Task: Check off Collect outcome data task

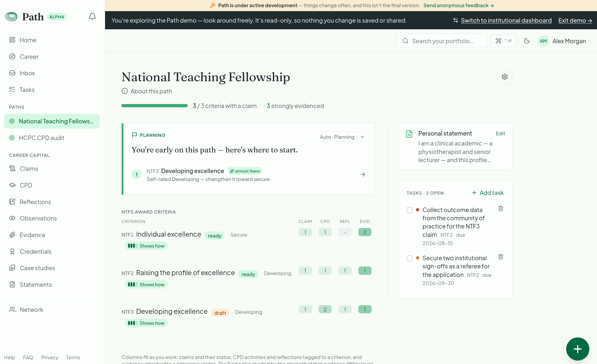Action: [410, 210]
